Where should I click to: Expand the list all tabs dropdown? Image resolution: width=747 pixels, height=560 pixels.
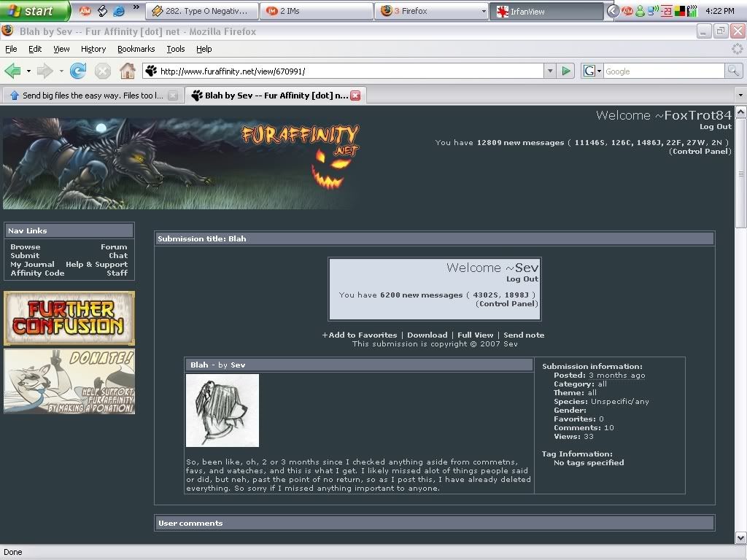point(740,96)
